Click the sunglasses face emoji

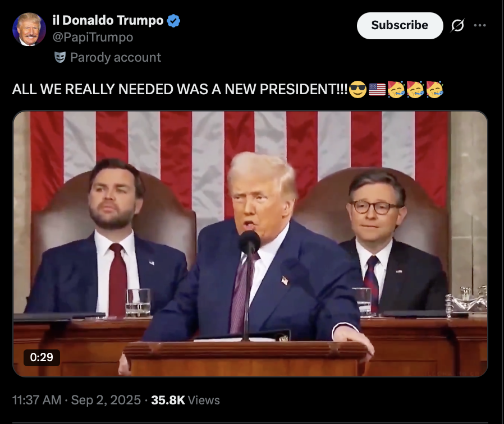(358, 89)
